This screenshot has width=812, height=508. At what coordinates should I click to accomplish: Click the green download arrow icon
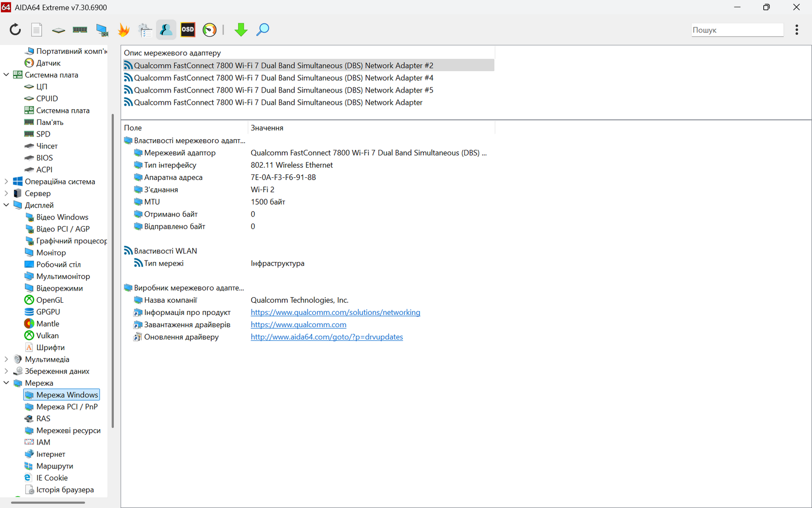(241, 30)
